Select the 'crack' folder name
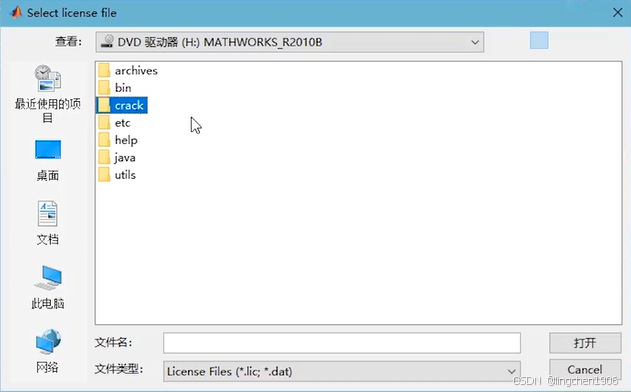 [x=129, y=105]
